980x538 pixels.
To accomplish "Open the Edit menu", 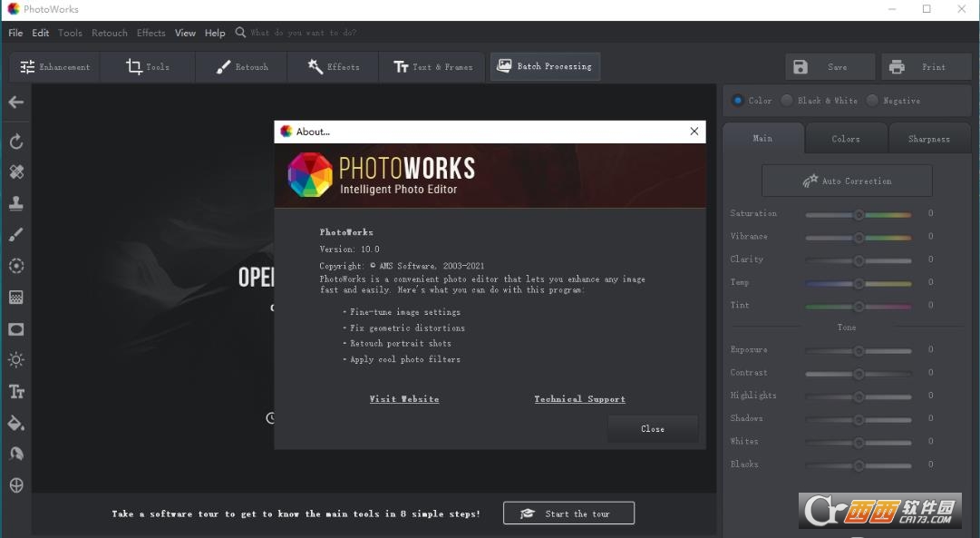I will point(41,33).
